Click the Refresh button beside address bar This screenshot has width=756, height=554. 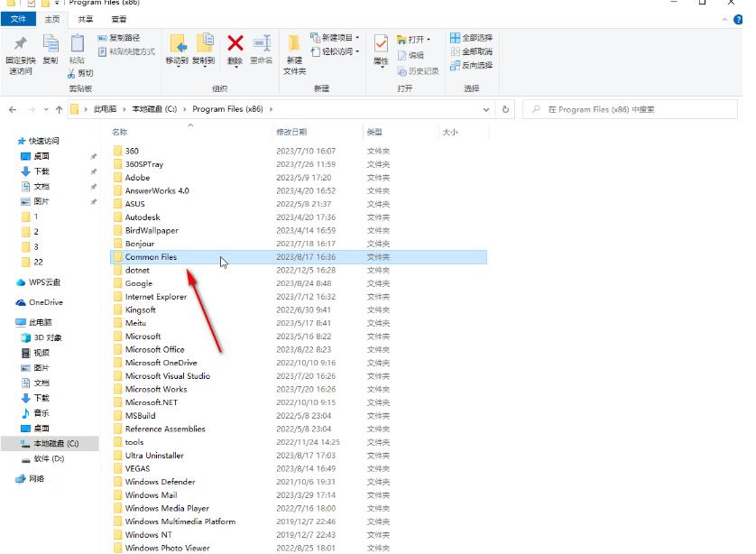[505, 109]
